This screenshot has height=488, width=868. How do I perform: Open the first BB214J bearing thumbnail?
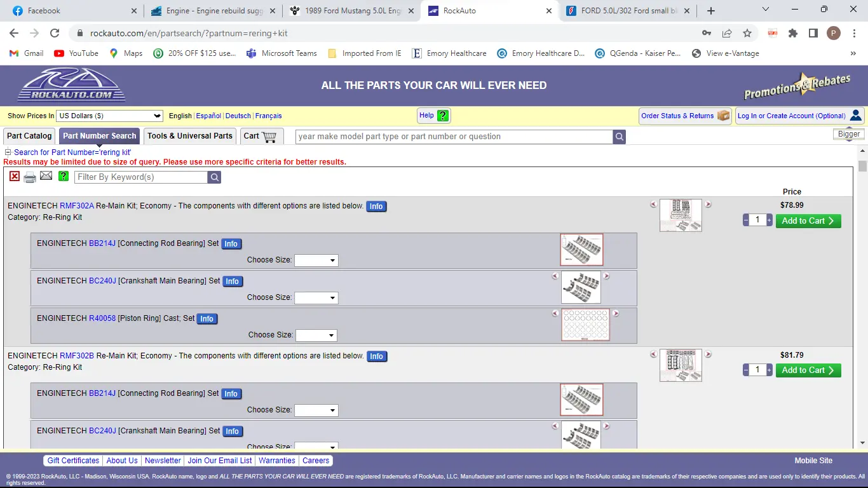581,250
